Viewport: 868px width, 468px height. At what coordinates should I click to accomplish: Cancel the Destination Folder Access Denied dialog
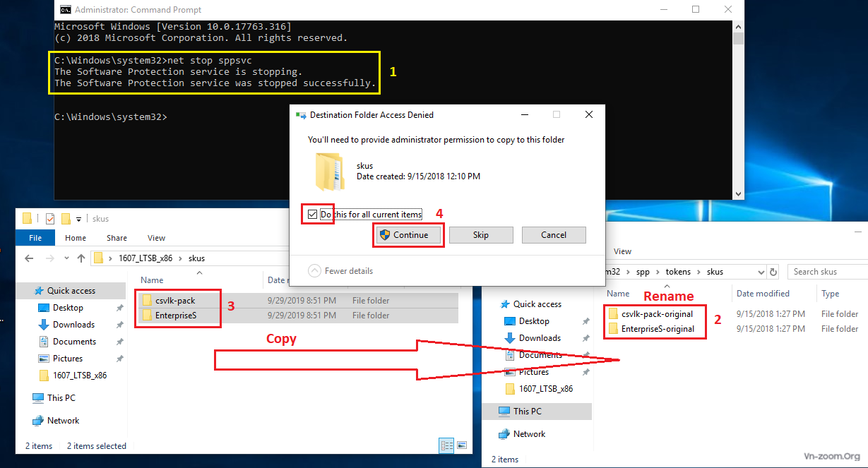(x=554, y=235)
